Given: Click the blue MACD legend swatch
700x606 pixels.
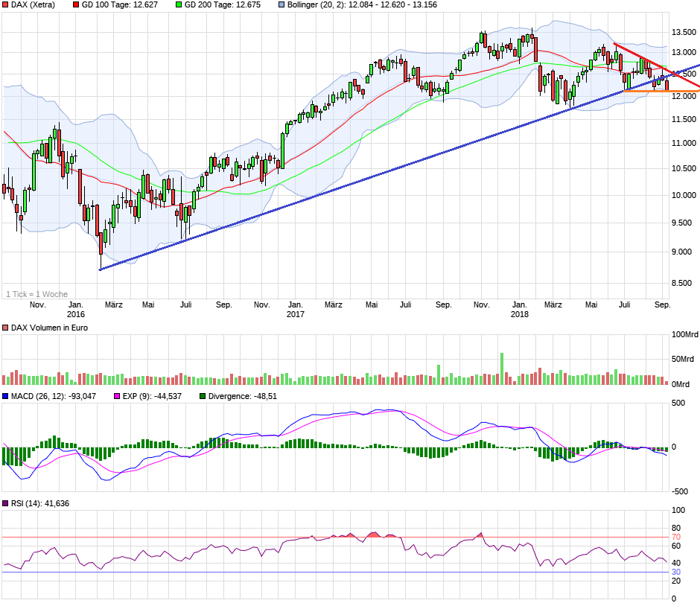Looking at the screenshot, I should point(6,396).
